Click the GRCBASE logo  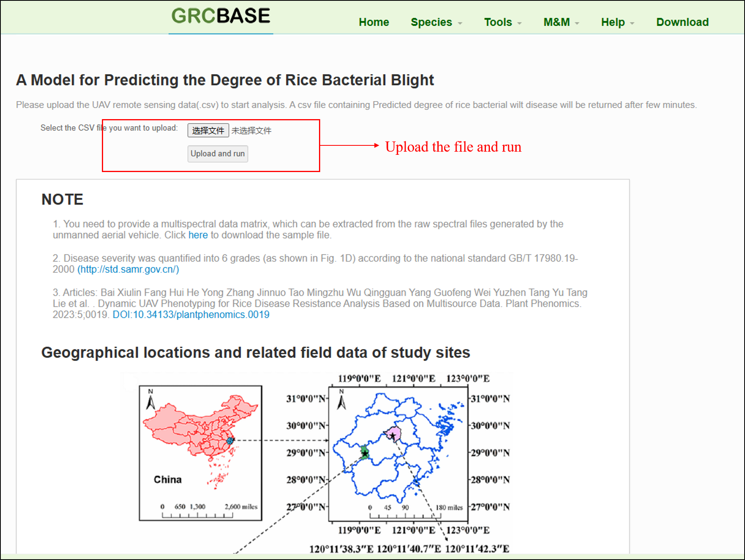pyautogui.click(x=221, y=16)
